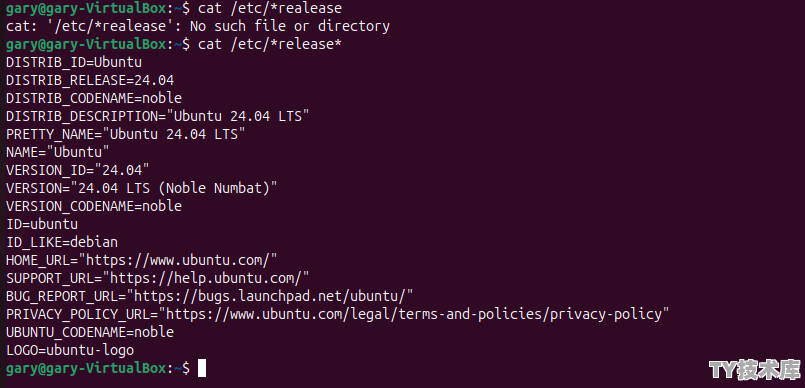Click the ID_LIKE=debian line
805x388 pixels.
click(x=62, y=242)
